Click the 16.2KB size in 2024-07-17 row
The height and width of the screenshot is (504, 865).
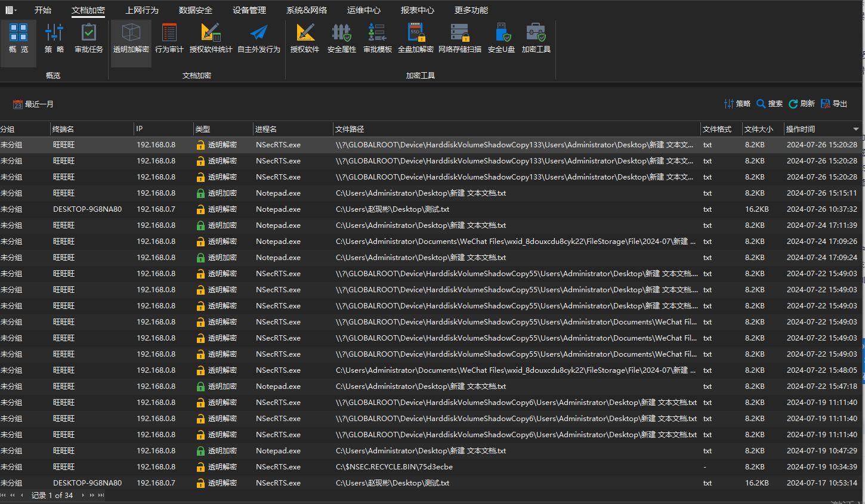(x=756, y=483)
